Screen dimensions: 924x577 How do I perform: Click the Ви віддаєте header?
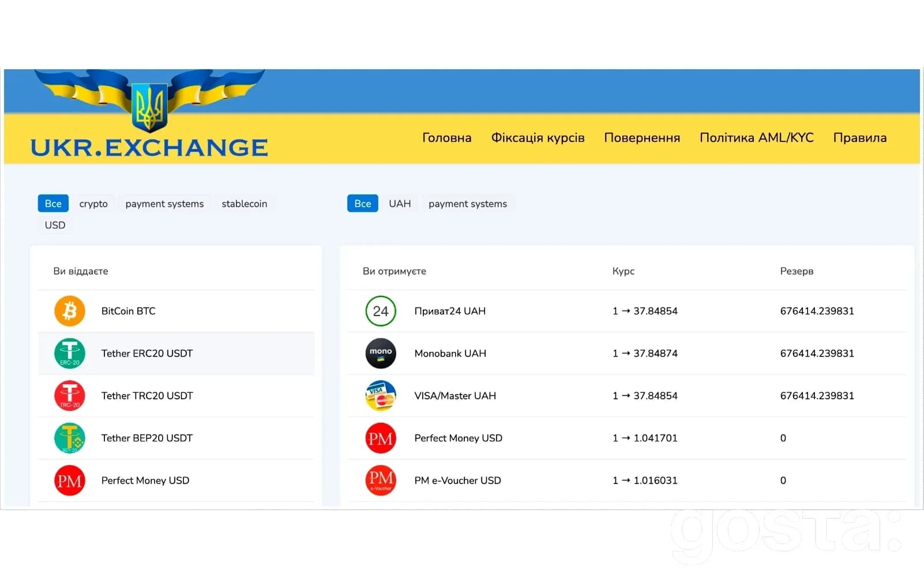click(81, 271)
